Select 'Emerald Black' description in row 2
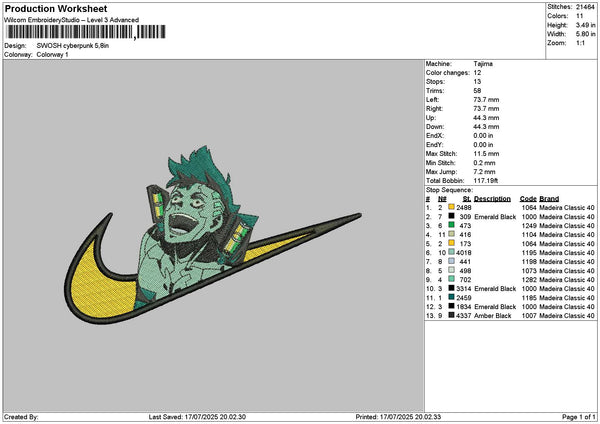600x424 pixels. 495,217
